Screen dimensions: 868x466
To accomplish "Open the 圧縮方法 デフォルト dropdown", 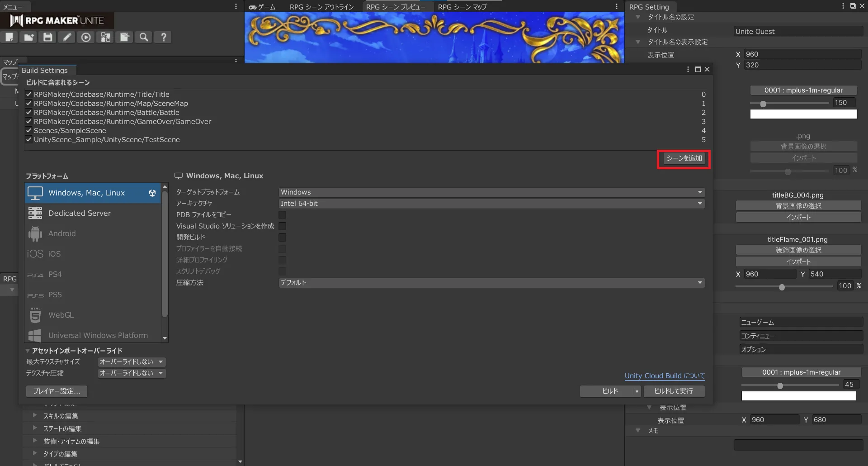I will (491, 283).
